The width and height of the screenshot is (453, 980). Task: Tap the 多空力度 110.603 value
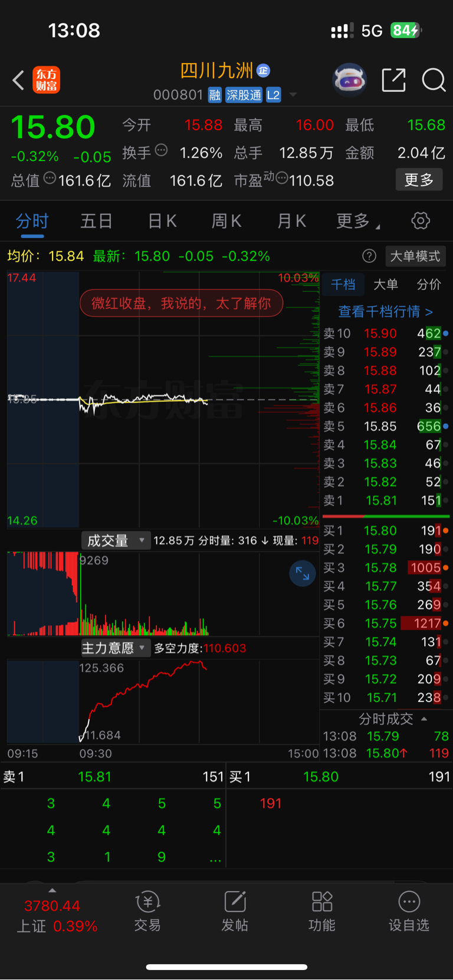(225, 648)
